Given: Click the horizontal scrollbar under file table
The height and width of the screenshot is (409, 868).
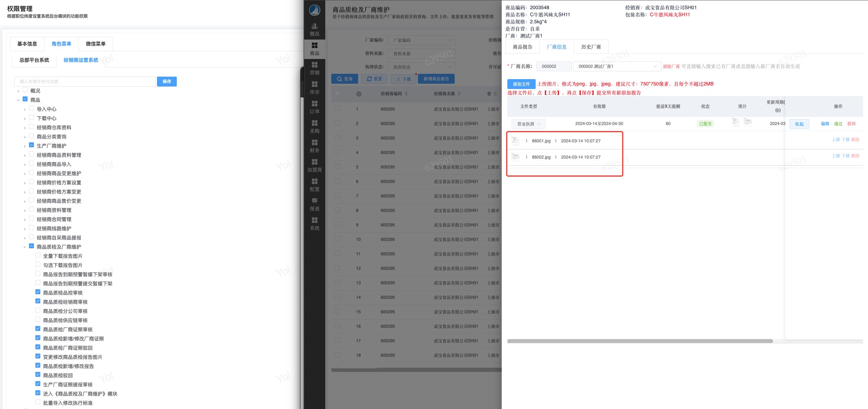Looking at the screenshot, I should pyautogui.click(x=639, y=341).
